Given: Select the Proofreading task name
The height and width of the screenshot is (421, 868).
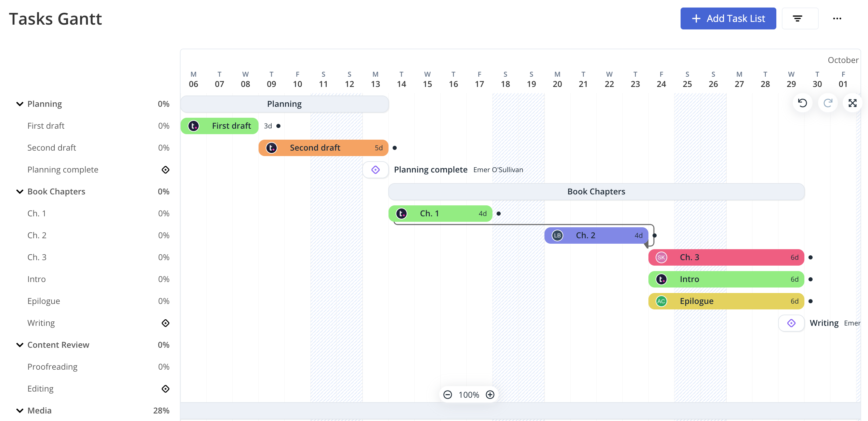Looking at the screenshot, I should pyautogui.click(x=52, y=367).
